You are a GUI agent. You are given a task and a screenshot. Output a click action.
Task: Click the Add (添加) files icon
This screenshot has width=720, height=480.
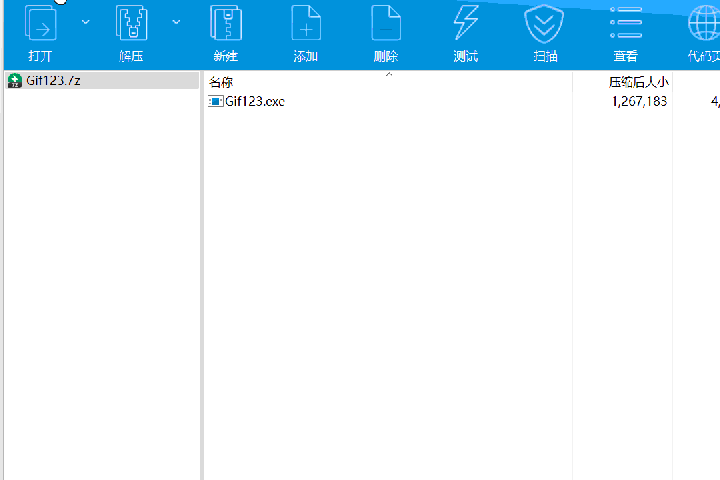point(305,23)
